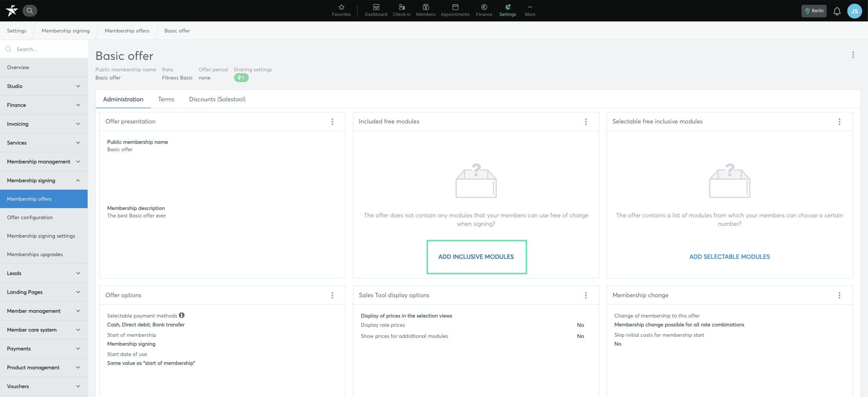Expand the Product management sidebar section
The width and height of the screenshot is (868, 397).
(x=44, y=367)
